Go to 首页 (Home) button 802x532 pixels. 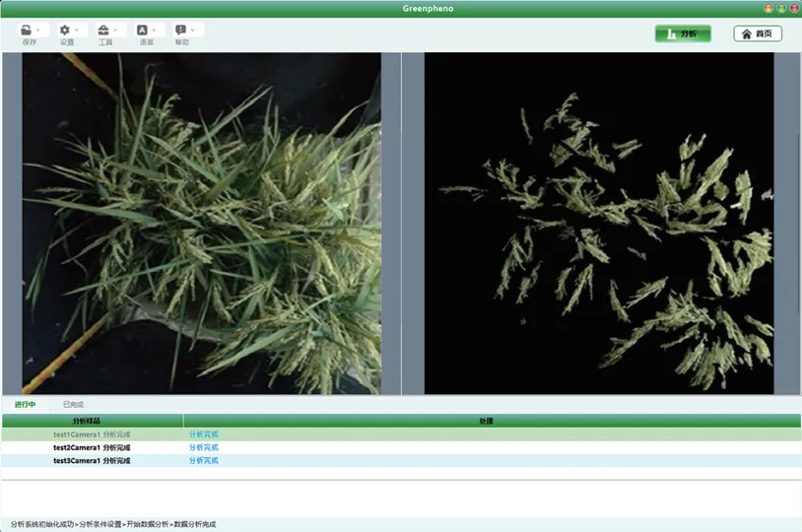coord(758,33)
